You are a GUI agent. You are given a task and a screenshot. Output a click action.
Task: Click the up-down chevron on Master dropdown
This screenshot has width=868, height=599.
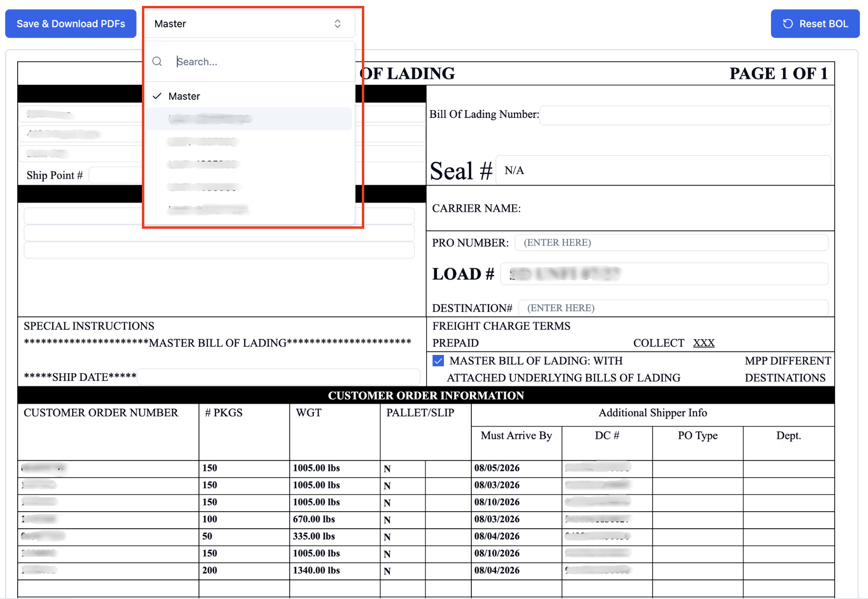tap(338, 24)
